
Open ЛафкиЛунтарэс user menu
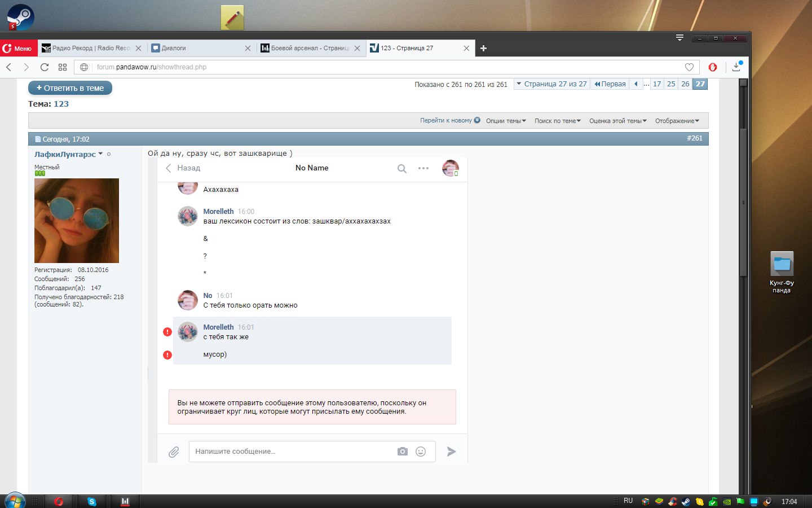(x=69, y=154)
